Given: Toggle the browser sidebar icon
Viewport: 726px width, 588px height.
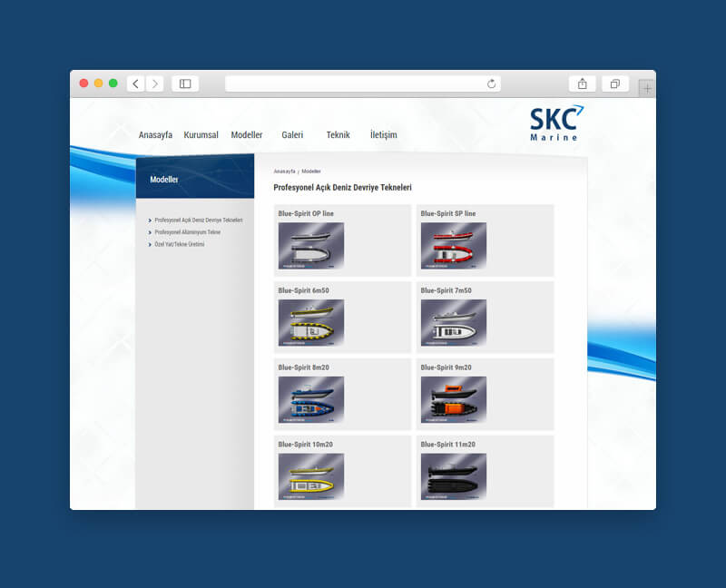Looking at the screenshot, I should coord(185,83).
